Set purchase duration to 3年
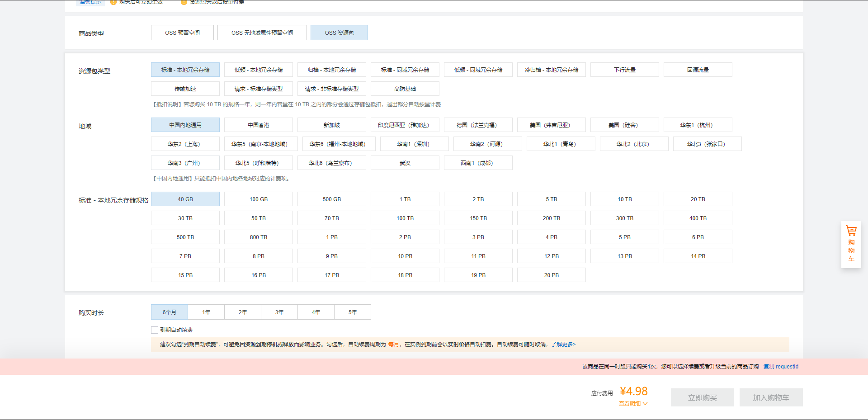The height and width of the screenshot is (420, 868). pos(279,312)
